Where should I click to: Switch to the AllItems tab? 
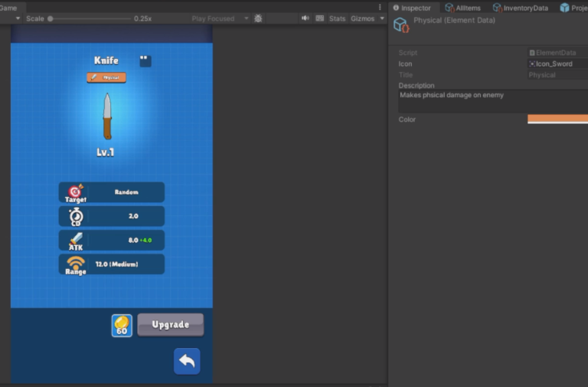pos(462,8)
